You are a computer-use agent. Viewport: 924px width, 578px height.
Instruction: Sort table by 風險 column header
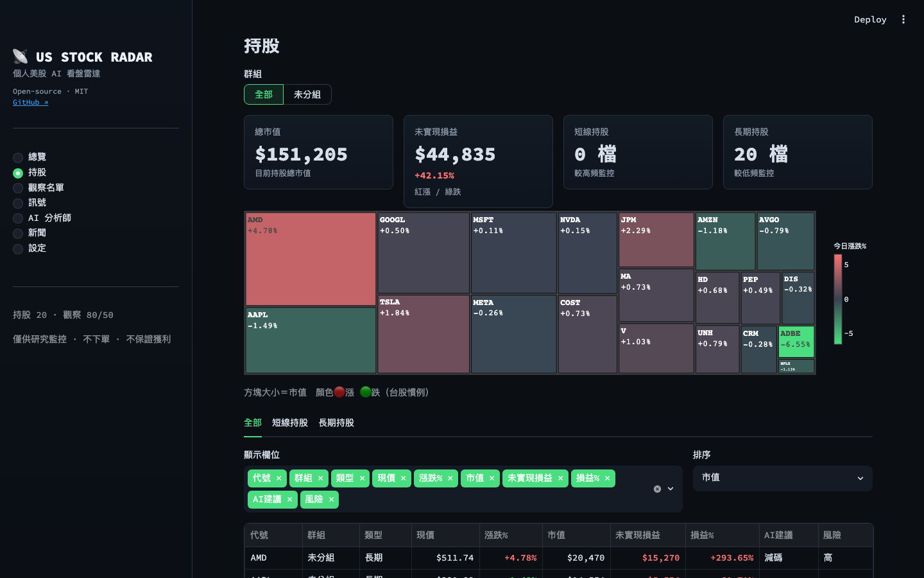pos(845,535)
